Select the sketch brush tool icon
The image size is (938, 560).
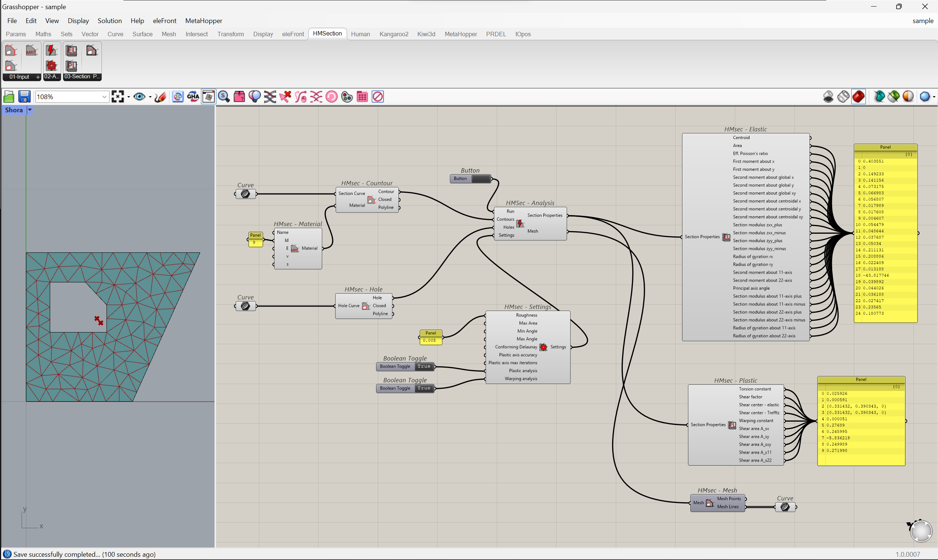(160, 97)
